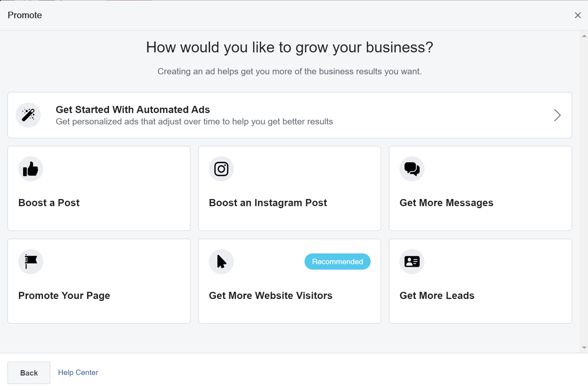
Task: Click the thumbs-up Boost a Post icon
Action: (31, 169)
